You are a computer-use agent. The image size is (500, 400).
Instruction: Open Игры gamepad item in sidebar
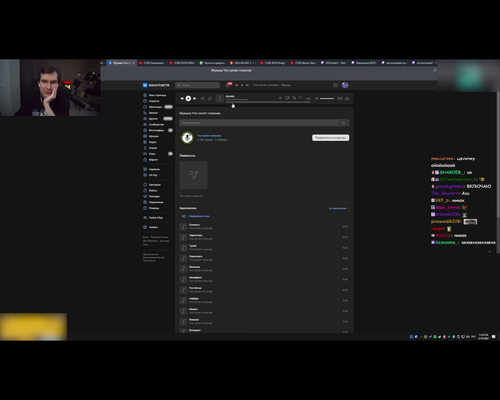[158, 154]
